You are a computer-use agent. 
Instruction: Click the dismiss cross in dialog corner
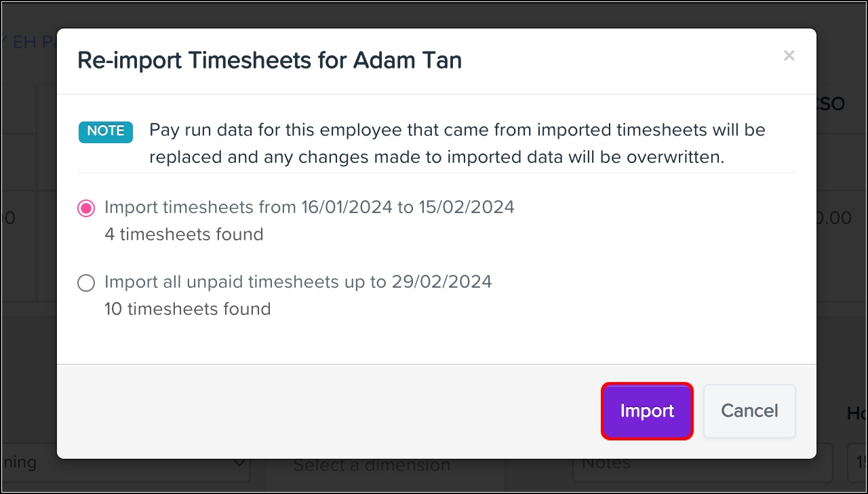coord(789,56)
